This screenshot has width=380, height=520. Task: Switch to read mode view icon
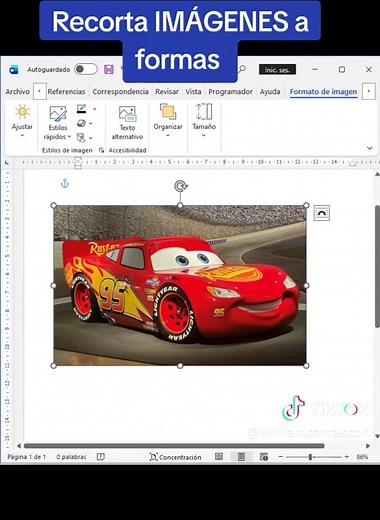(219, 457)
